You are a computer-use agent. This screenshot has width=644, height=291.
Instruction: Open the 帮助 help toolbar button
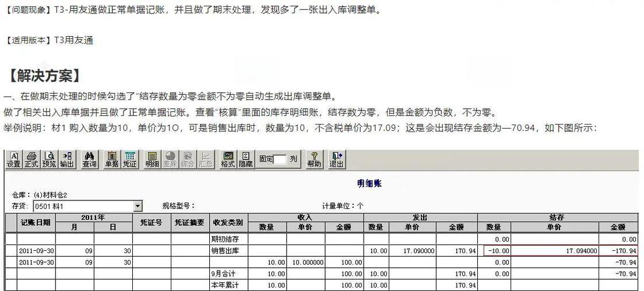[x=314, y=159]
